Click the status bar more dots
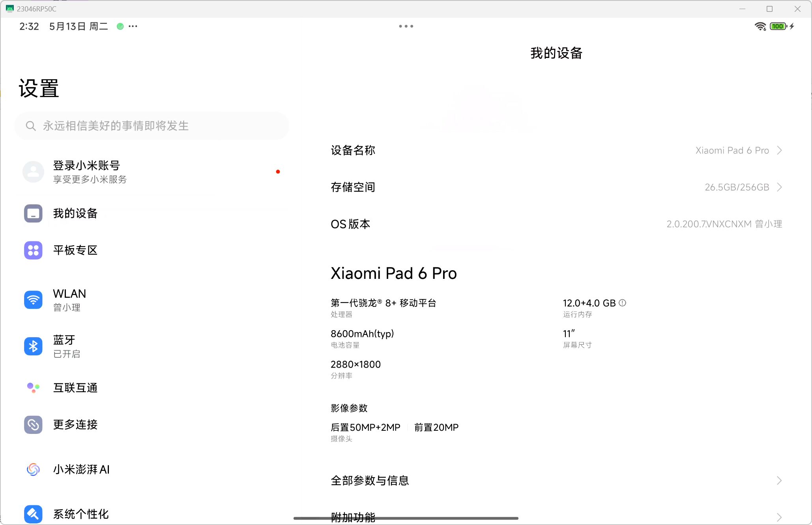This screenshot has height=525, width=812. pos(133,26)
